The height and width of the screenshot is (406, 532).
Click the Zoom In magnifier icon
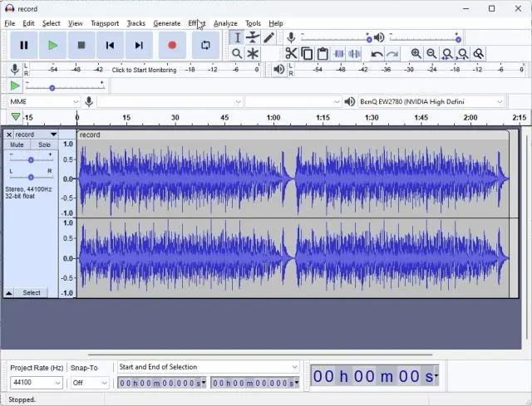click(416, 53)
